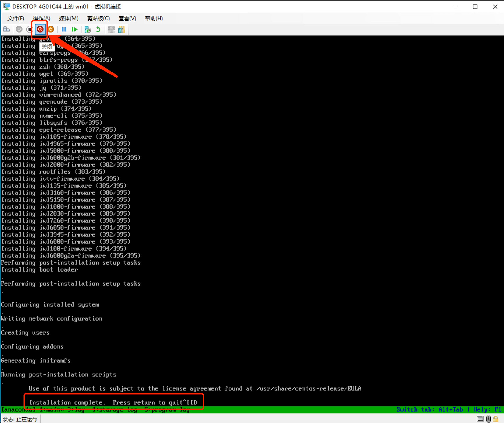Click 'Installing unzip (374/395)' line
Image resolution: width=504 pixels, height=423 pixels.
[46, 109]
